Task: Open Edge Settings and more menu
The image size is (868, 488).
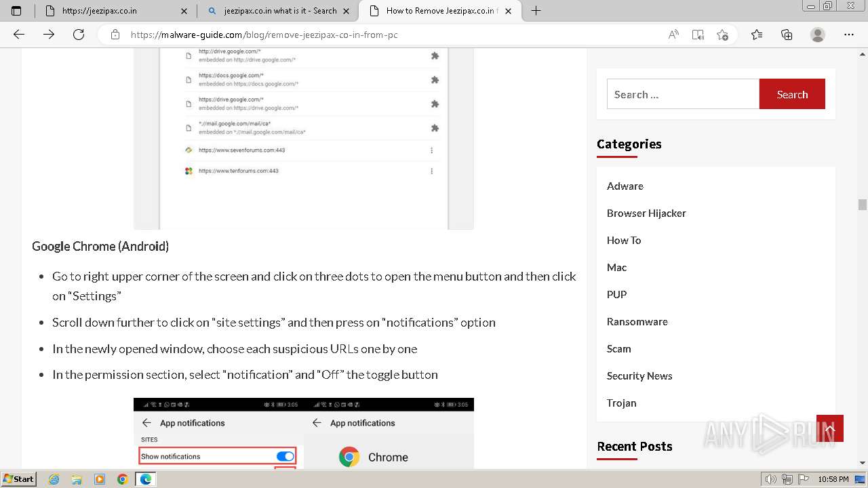Action: pos(849,35)
